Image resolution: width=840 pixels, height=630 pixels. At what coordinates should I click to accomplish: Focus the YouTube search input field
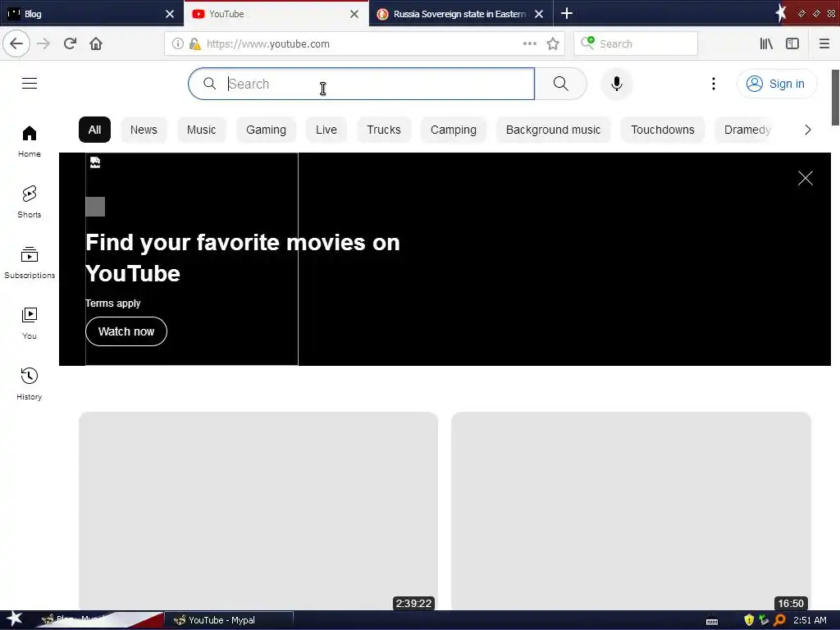click(x=361, y=84)
